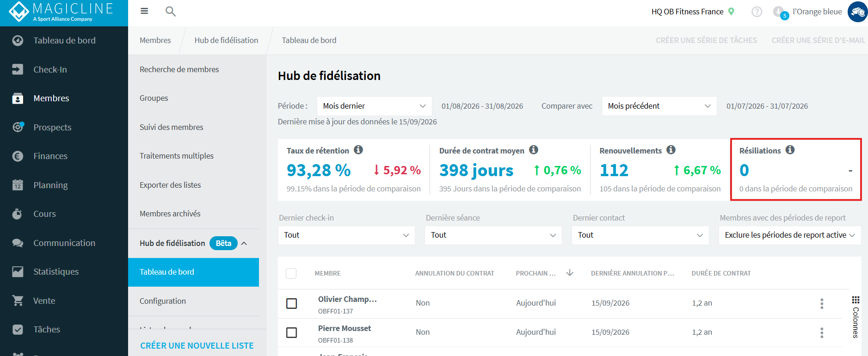Check the box for Pierre Mousset row
Viewport: 868px width, 356px height.
point(292,332)
